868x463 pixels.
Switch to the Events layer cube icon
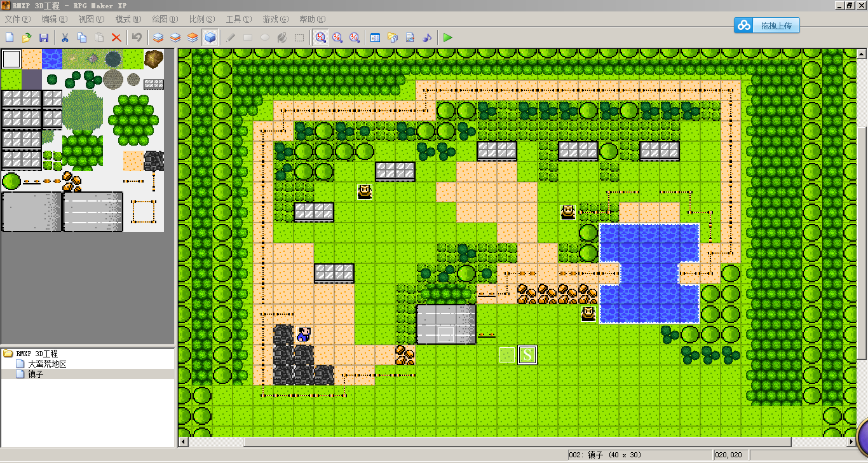pyautogui.click(x=210, y=38)
